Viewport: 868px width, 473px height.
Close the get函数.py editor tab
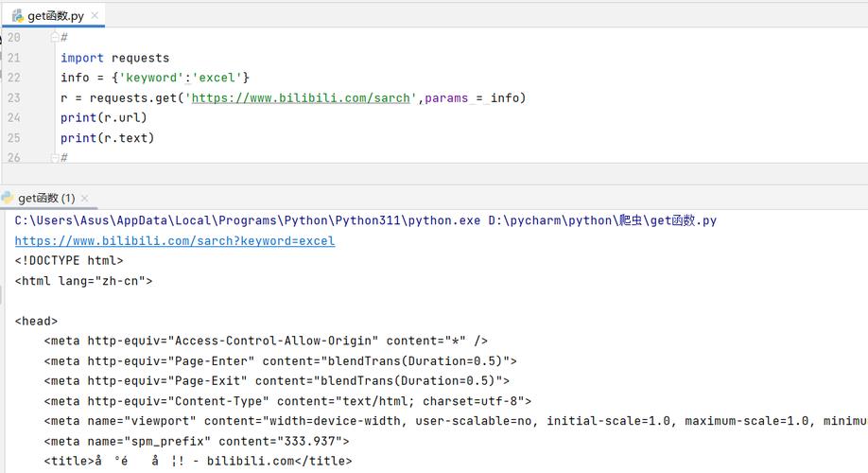(95, 16)
